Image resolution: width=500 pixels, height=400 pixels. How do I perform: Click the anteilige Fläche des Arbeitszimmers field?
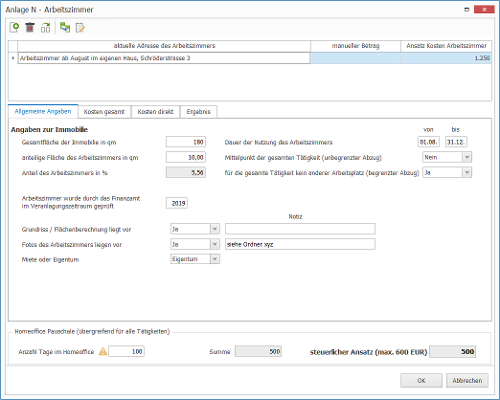click(x=186, y=157)
